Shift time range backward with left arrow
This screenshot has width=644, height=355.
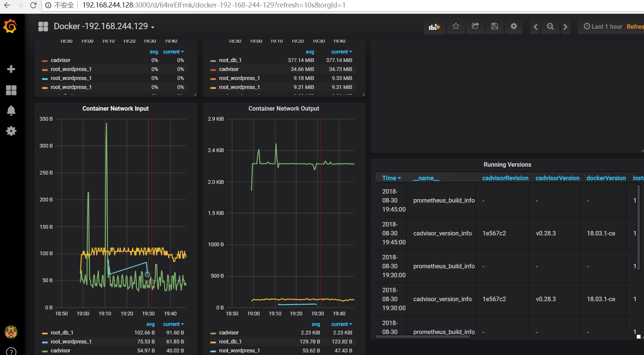[x=536, y=27]
